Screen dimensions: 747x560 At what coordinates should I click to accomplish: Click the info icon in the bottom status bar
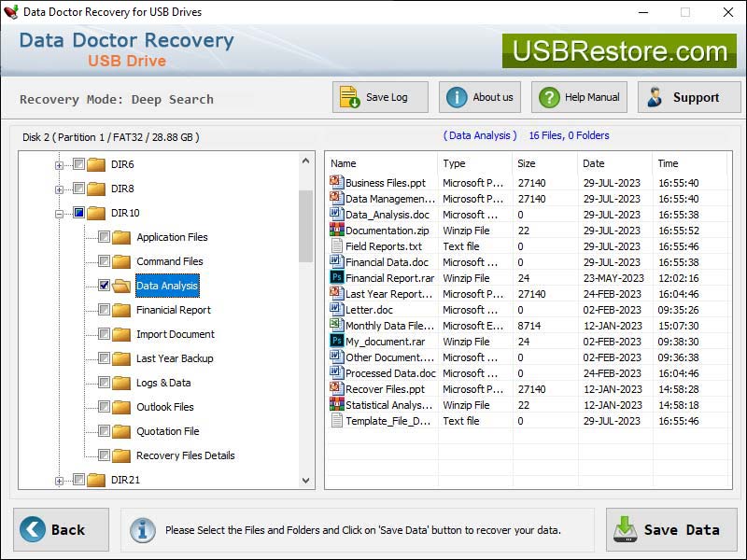(142, 529)
